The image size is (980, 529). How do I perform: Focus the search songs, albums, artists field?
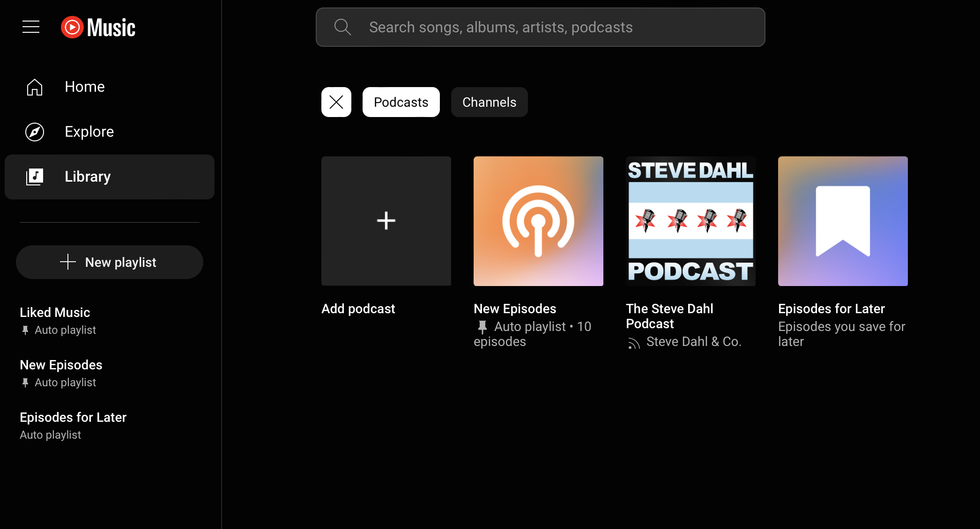pos(541,27)
